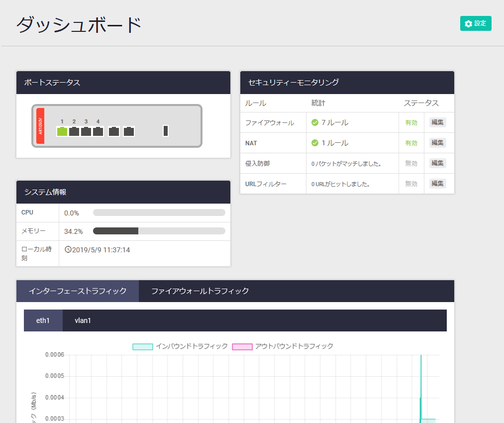Select the vlan1 interface tab
504x423 pixels.
click(83, 320)
